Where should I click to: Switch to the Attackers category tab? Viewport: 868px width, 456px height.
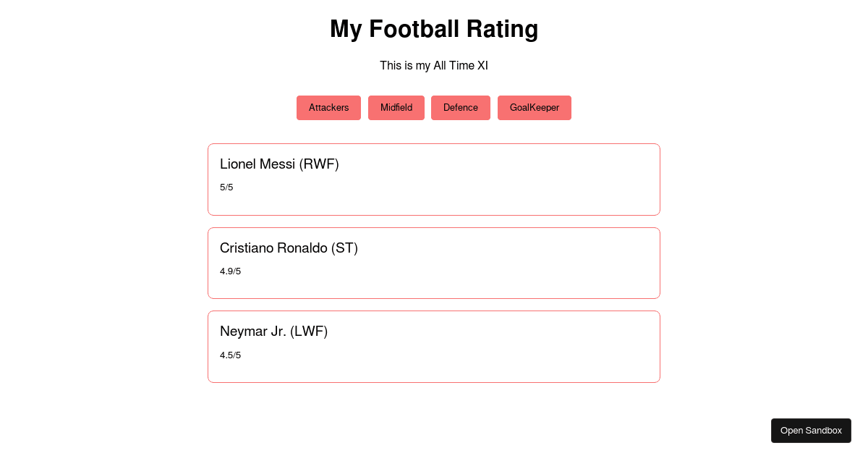(328, 107)
